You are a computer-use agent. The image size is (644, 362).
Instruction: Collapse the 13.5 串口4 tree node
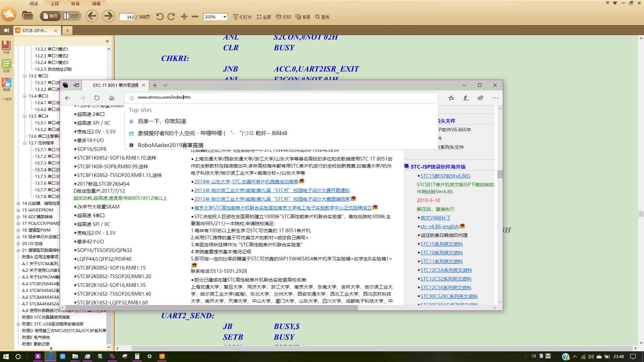pyautogui.click(x=24, y=116)
